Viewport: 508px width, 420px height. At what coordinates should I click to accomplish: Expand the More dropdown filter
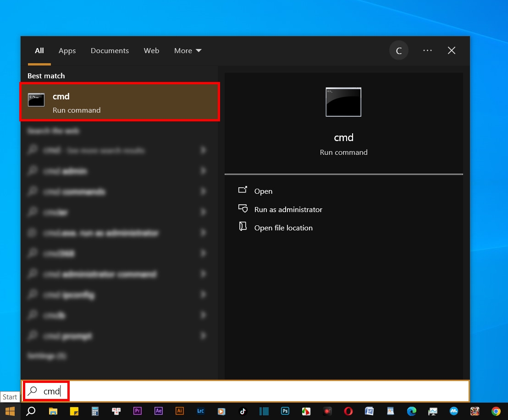tap(188, 50)
